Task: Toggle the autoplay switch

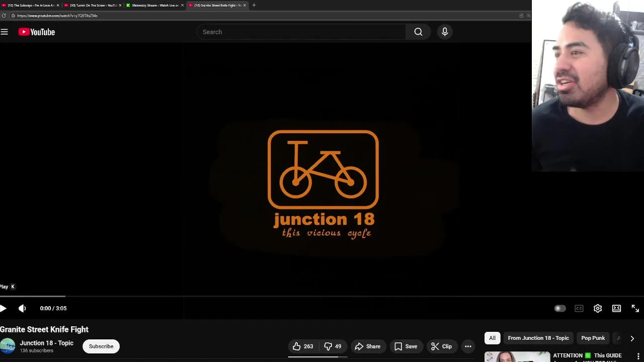Action: (x=559, y=308)
